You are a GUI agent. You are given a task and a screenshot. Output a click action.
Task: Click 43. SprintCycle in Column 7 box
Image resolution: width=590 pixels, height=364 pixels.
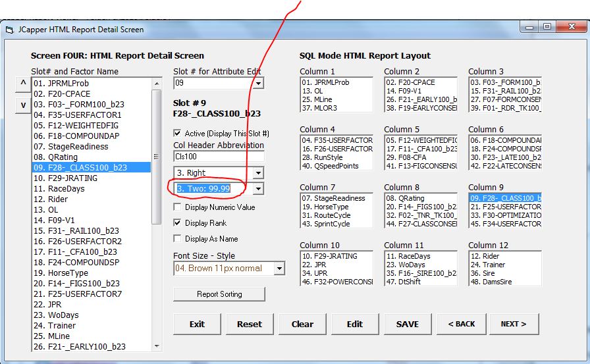(336, 224)
